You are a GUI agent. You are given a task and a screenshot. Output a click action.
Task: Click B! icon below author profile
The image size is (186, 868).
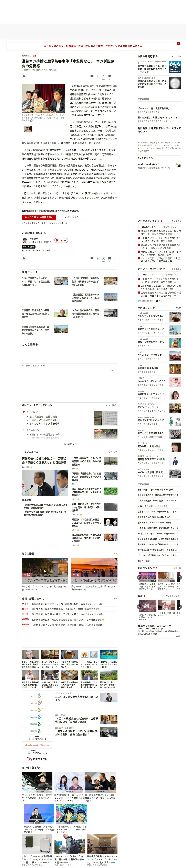[109, 258]
